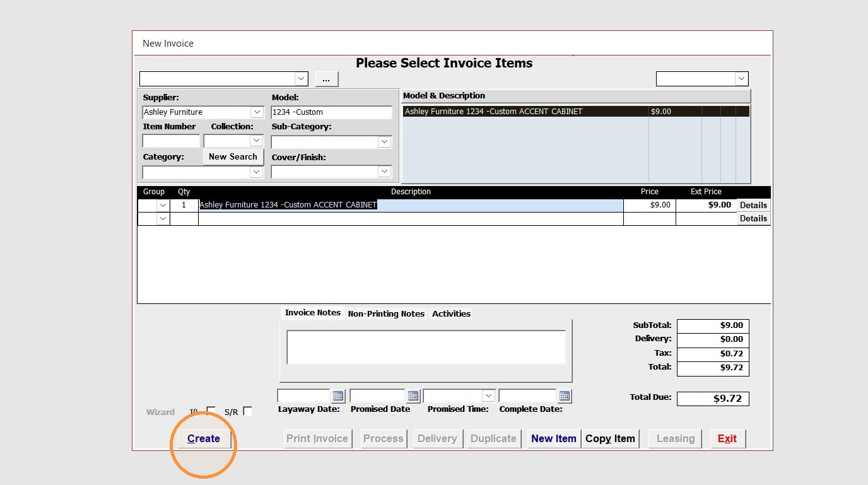Open the Complete Date calendar picker
The image size is (868, 485).
(565, 396)
